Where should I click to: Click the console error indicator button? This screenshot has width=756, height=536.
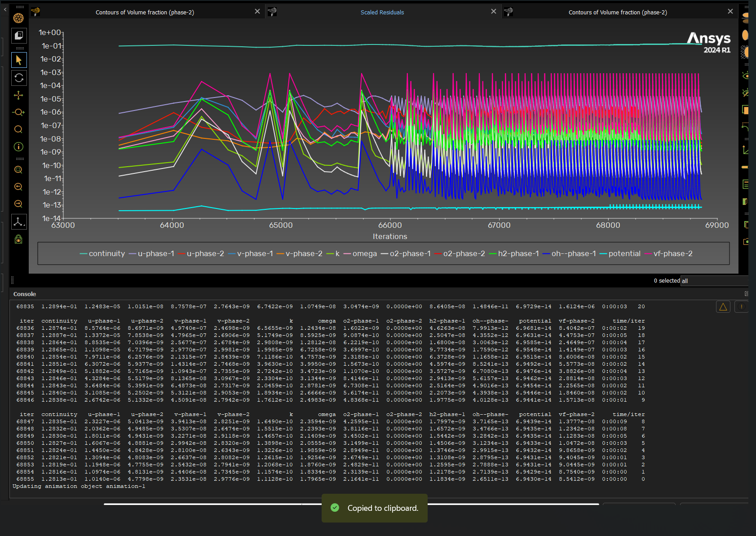[x=741, y=307]
